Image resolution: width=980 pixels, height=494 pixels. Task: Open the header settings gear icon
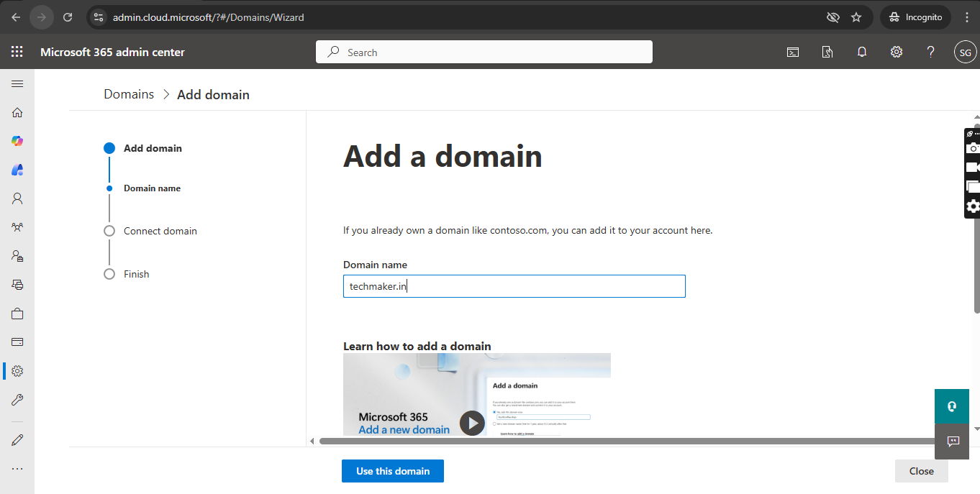click(896, 52)
